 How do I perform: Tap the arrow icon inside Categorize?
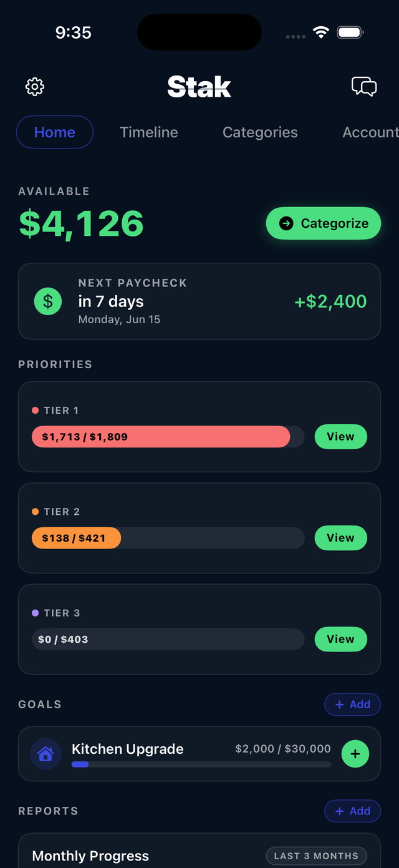(x=286, y=223)
